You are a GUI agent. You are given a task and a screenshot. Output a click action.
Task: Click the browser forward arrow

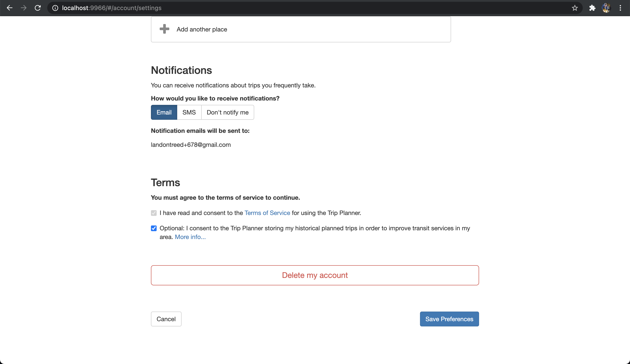pyautogui.click(x=23, y=8)
